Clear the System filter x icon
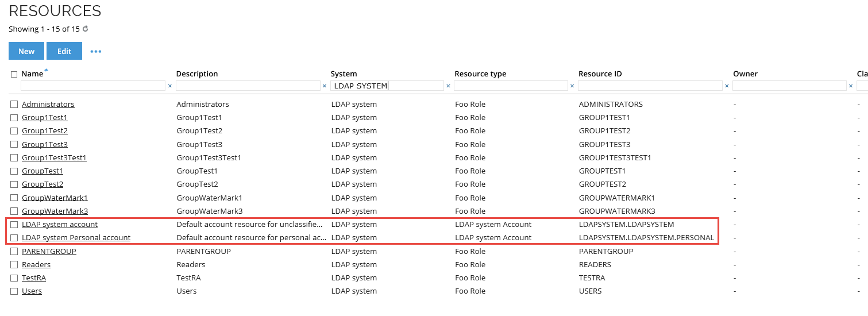Screen dimensions: 868x316 coord(448,86)
